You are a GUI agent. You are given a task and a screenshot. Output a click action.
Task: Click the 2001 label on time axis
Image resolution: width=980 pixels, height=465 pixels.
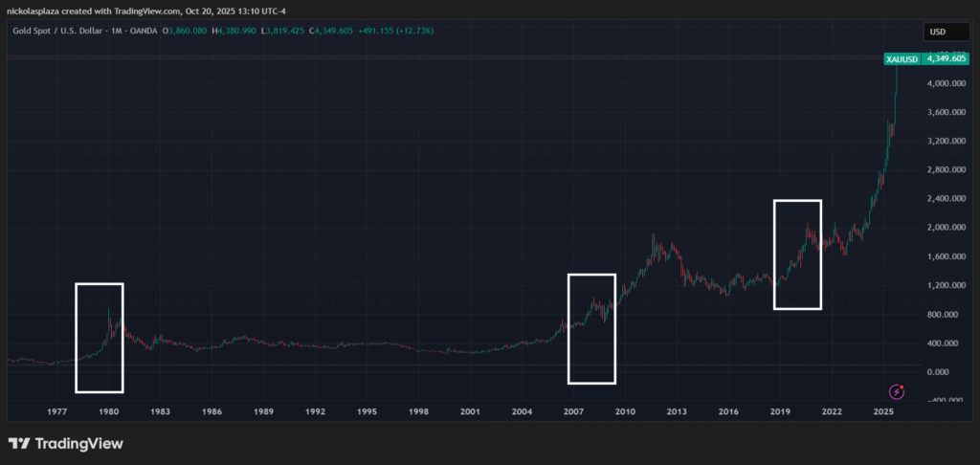tap(470, 411)
